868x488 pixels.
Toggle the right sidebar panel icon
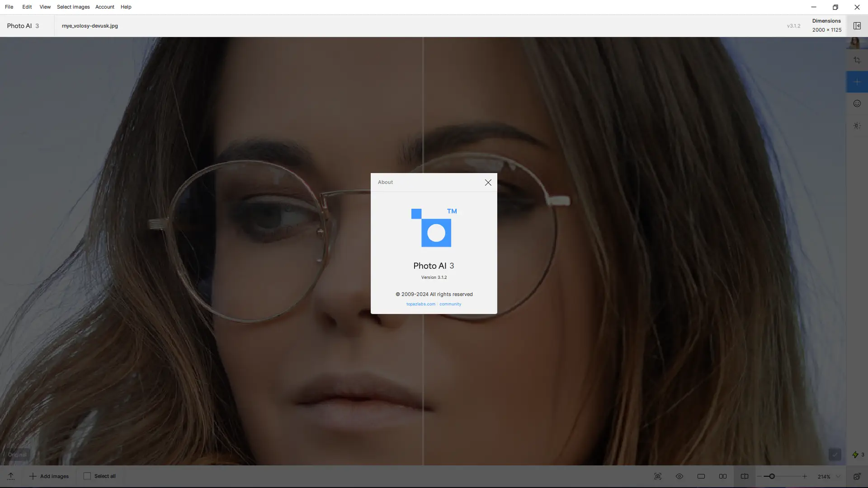coord(857,26)
